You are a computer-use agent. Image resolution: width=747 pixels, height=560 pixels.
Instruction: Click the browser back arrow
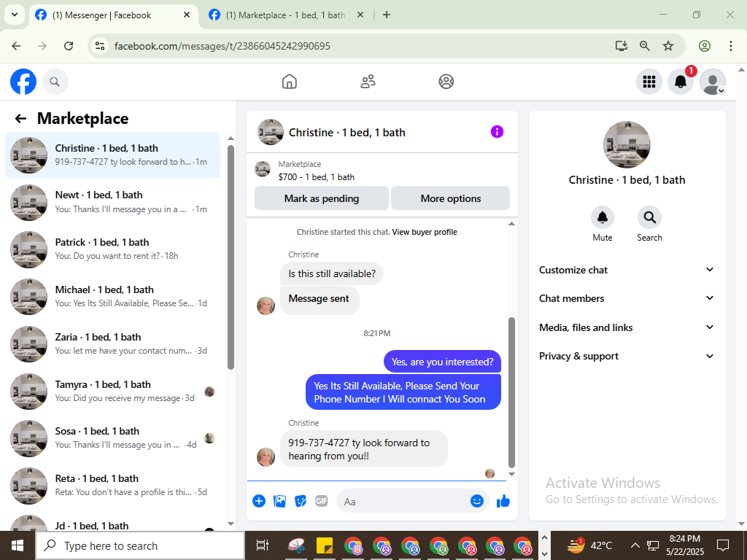(x=16, y=46)
